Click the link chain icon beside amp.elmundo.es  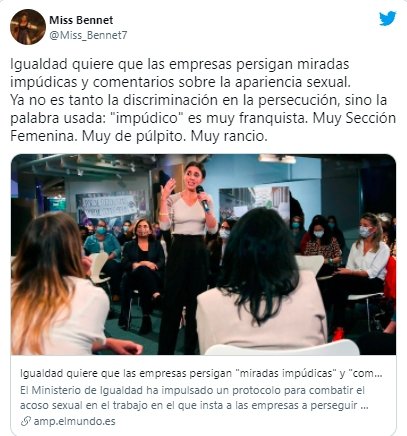click(x=26, y=421)
